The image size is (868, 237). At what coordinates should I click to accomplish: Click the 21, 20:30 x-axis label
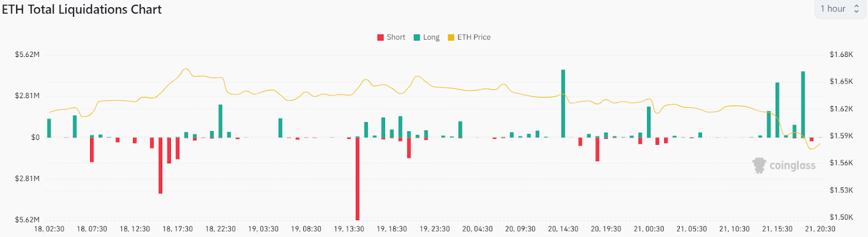820,229
